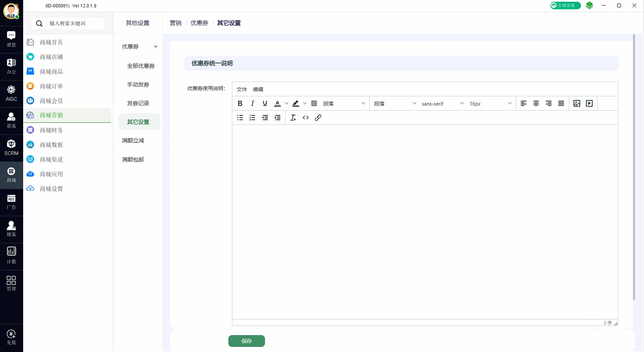The image size is (644, 352).
Task: Open 满额立减 section
Action: point(133,140)
